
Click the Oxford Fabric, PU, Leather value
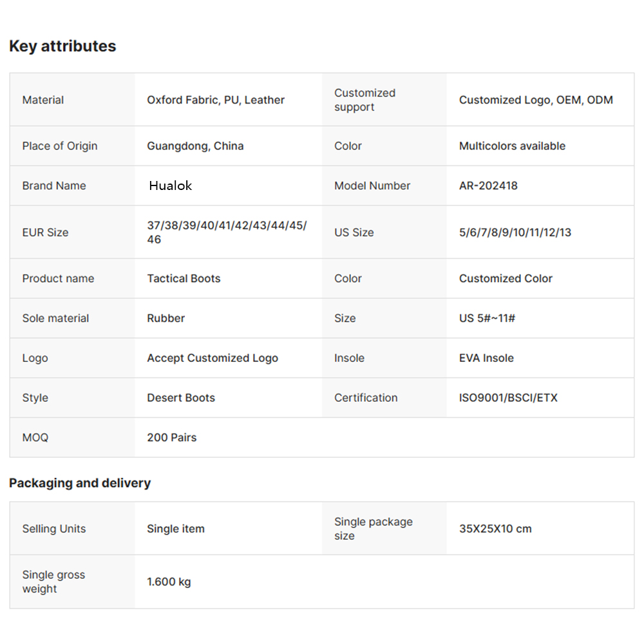(x=216, y=100)
